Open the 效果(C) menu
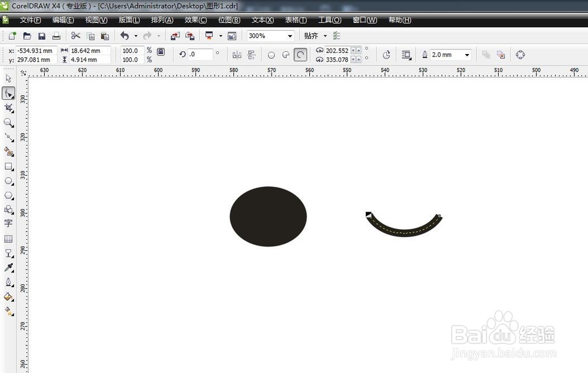 (195, 20)
